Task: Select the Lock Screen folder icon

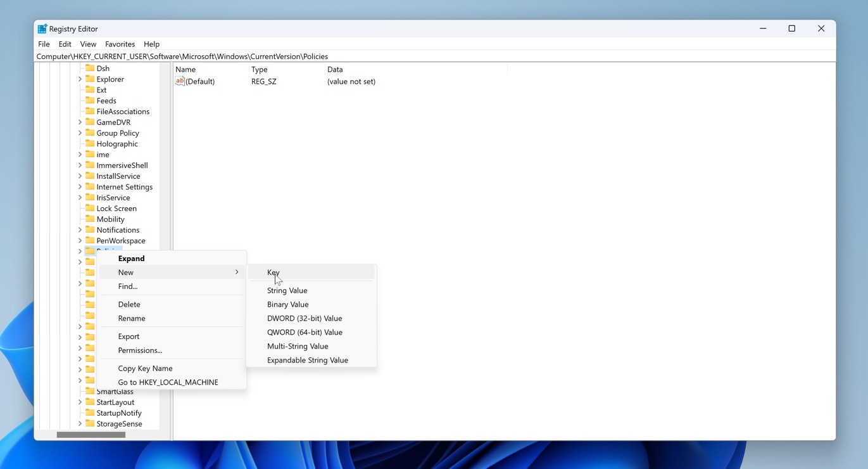Action: [x=90, y=208]
